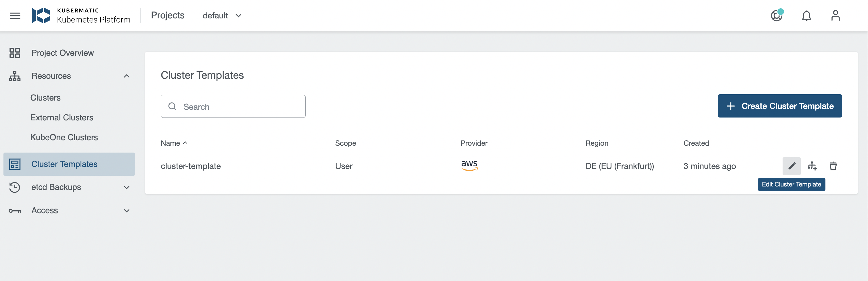Click the AWS provider logo
The image size is (868, 281).
(x=469, y=165)
